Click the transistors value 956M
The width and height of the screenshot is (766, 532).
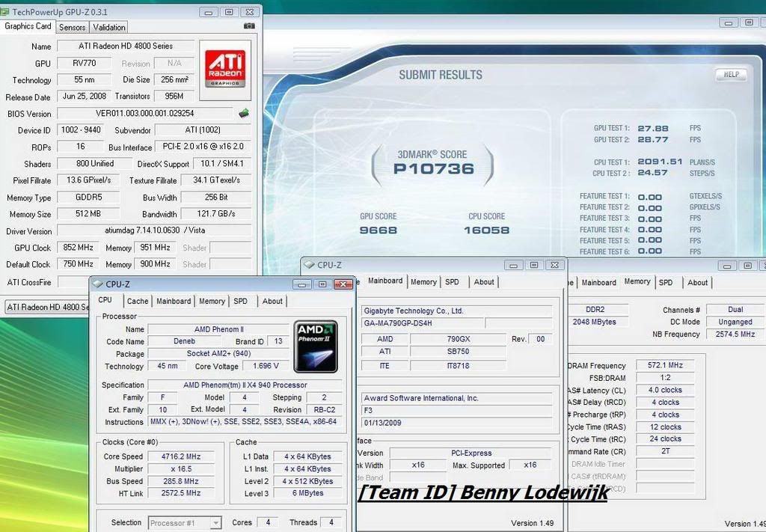tap(174, 97)
